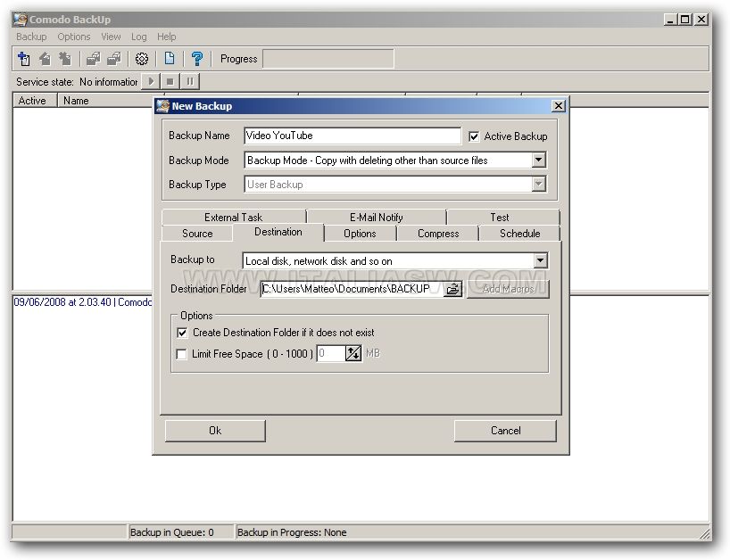Image resolution: width=730 pixels, height=560 pixels.
Task: Click the Ok button
Action: coord(215,431)
